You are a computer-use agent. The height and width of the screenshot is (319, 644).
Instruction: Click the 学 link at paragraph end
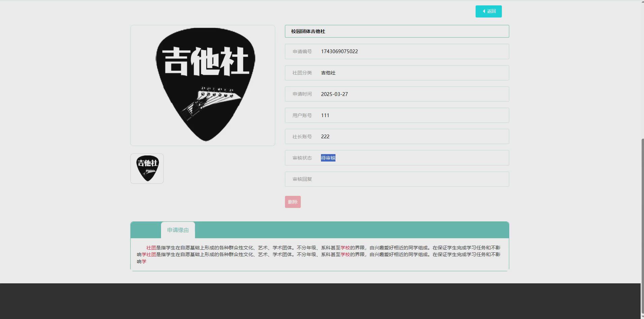coord(144,261)
